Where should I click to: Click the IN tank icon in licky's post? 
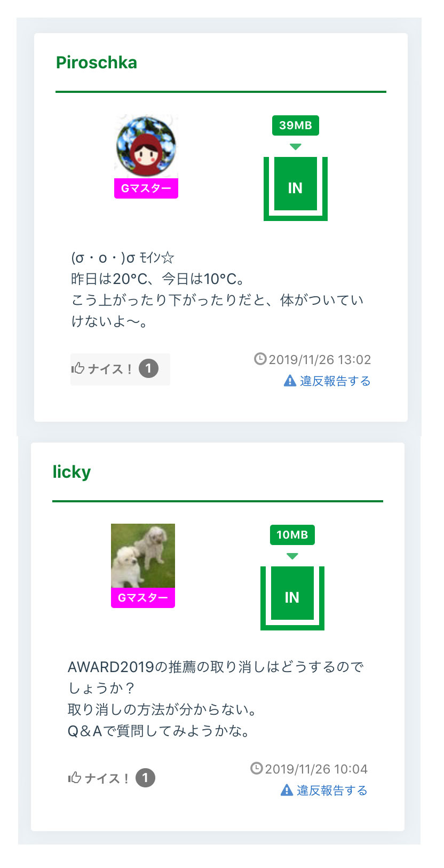point(292,597)
